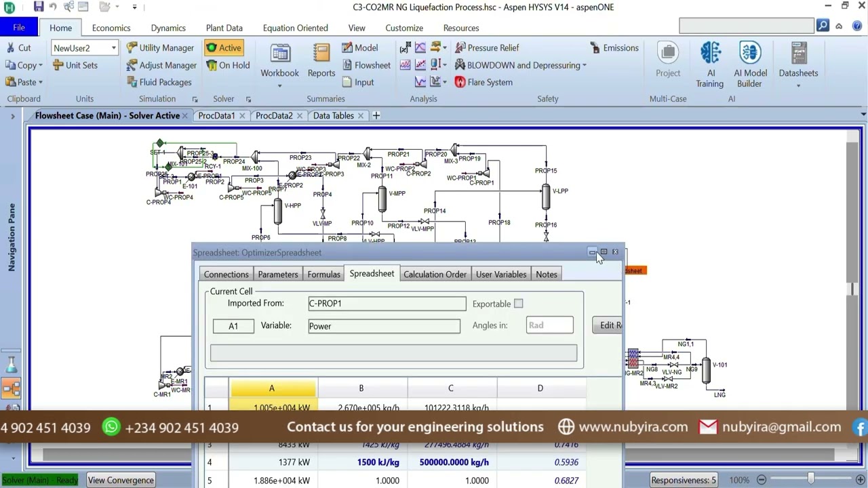Click the Aspen HYSYS application logo icon
The height and width of the screenshot is (488, 868).
[9, 7]
